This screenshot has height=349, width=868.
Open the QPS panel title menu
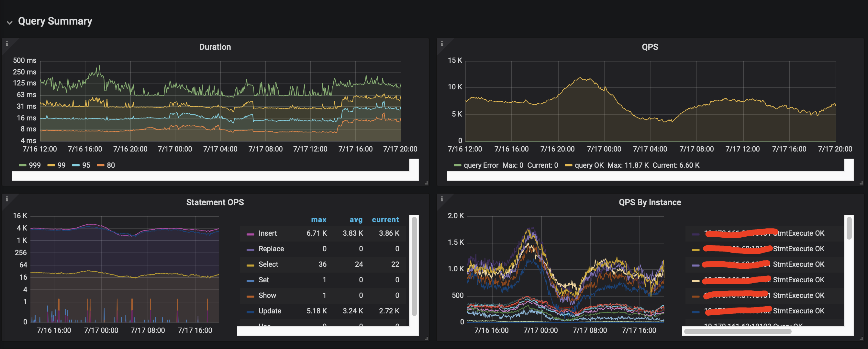[x=650, y=47]
